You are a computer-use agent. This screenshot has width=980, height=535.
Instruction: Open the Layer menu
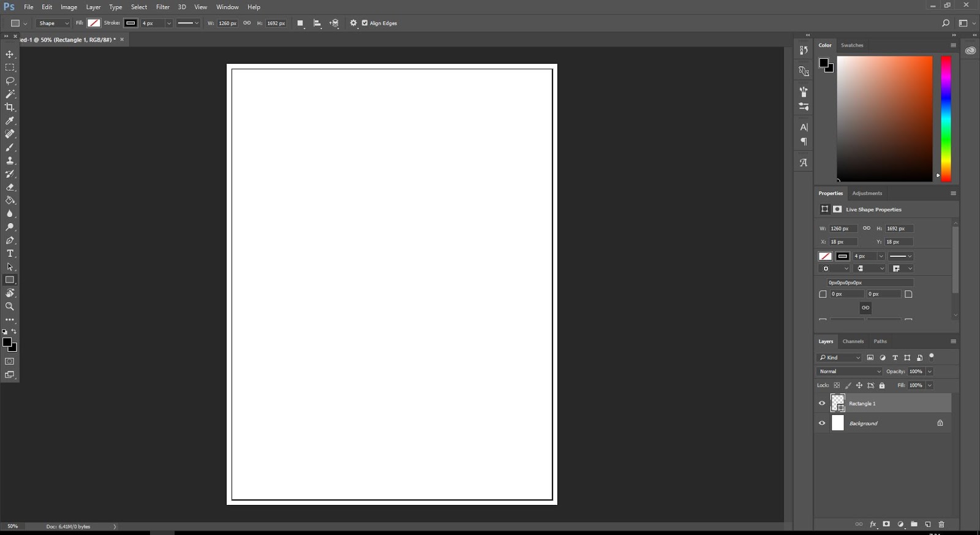tap(93, 7)
